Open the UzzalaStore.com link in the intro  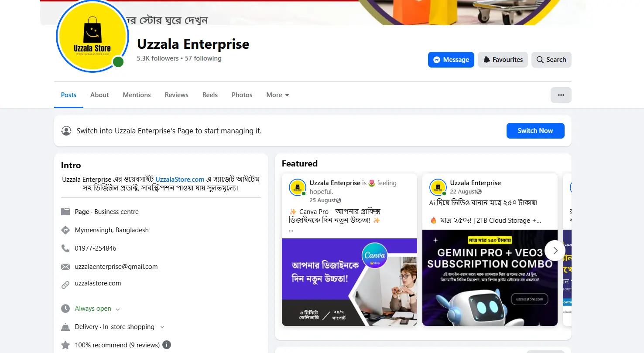tap(180, 179)
